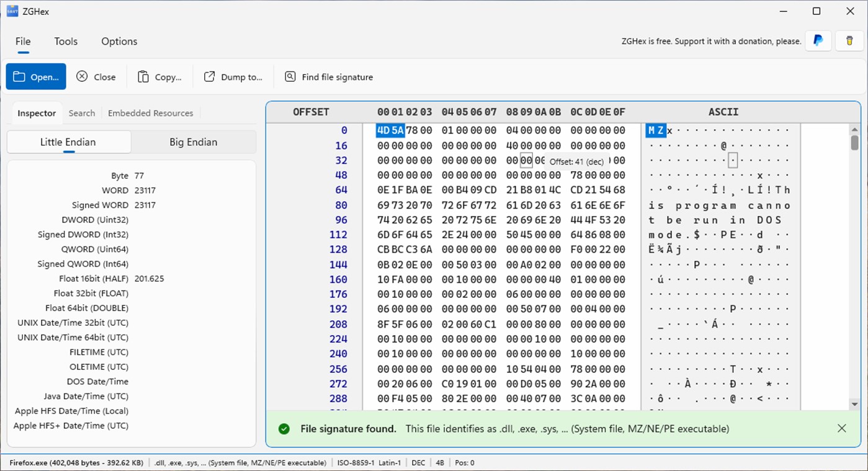868x471 pixels.
Task: Click the hex view vertical scrollbar thumb
Action: point(854,143)
